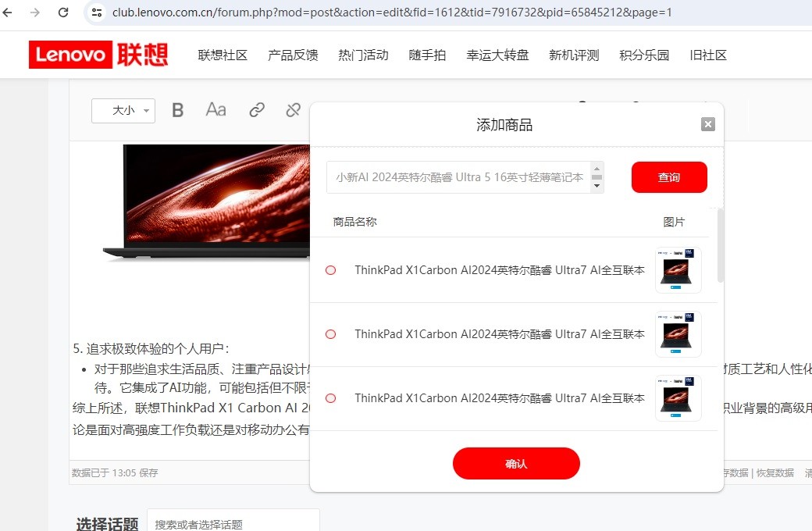Select the second ThinkPad X1Carbon radio button
Screen dimensions: 812x531
pyautogui.click(x=330, y=334)
